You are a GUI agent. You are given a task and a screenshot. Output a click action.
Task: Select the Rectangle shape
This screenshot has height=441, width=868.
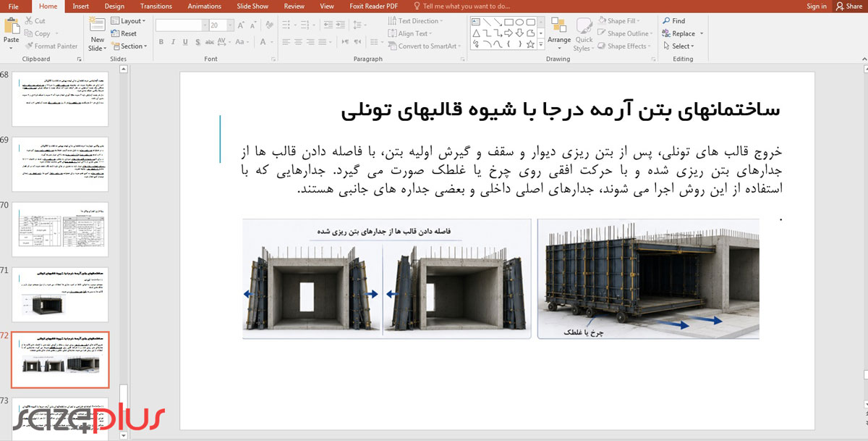[509, 22]
